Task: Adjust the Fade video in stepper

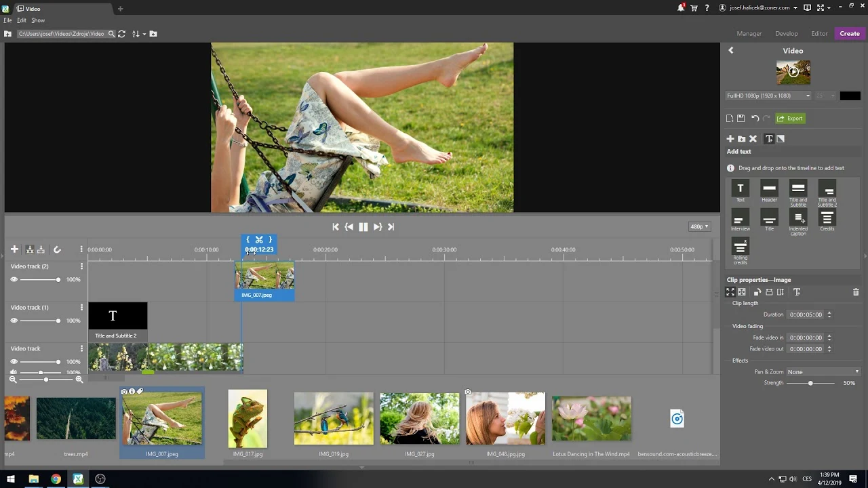Action: coord(829,338)
